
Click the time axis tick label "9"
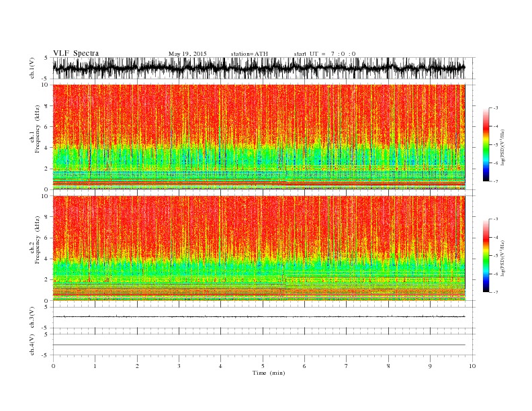coord(430,366)
